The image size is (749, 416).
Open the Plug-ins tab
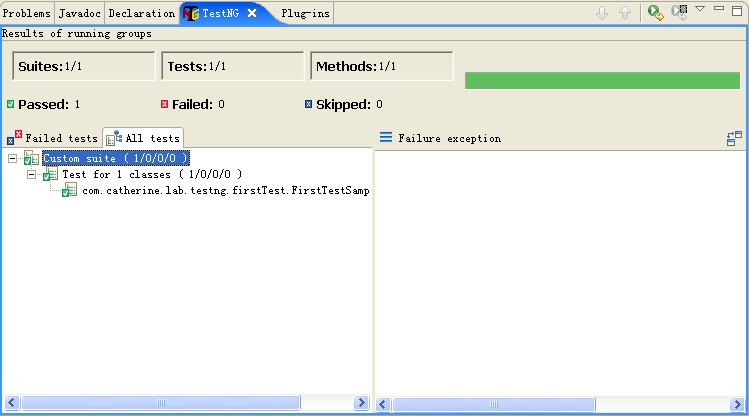[x=306, y=14]
